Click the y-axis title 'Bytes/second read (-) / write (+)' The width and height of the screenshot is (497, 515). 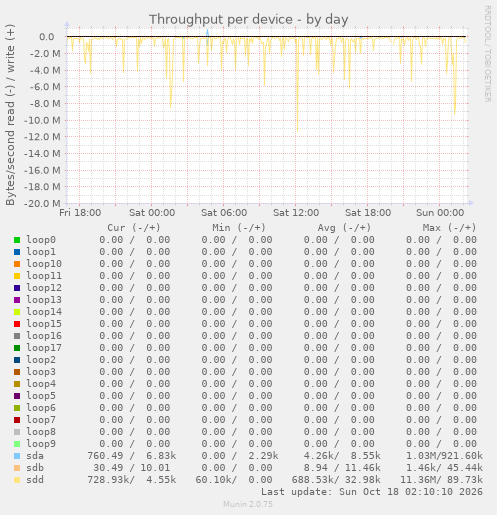click(10, 115)
